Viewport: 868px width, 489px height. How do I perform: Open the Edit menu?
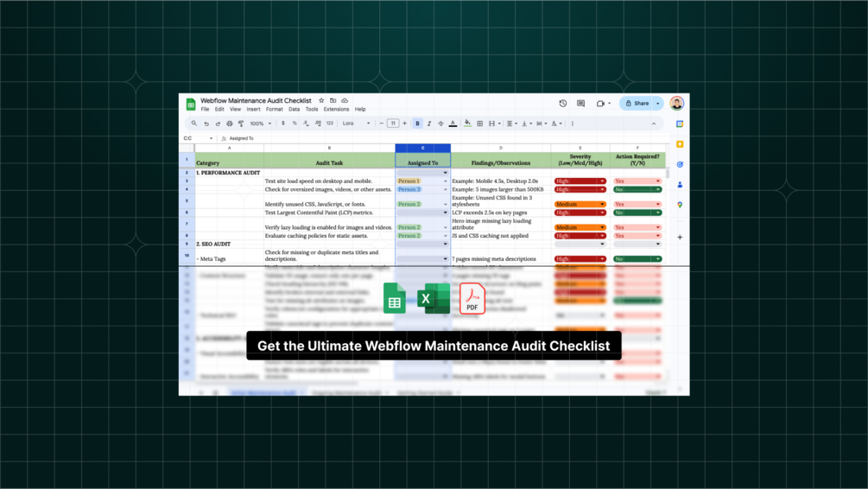click(x=219, y=110)
